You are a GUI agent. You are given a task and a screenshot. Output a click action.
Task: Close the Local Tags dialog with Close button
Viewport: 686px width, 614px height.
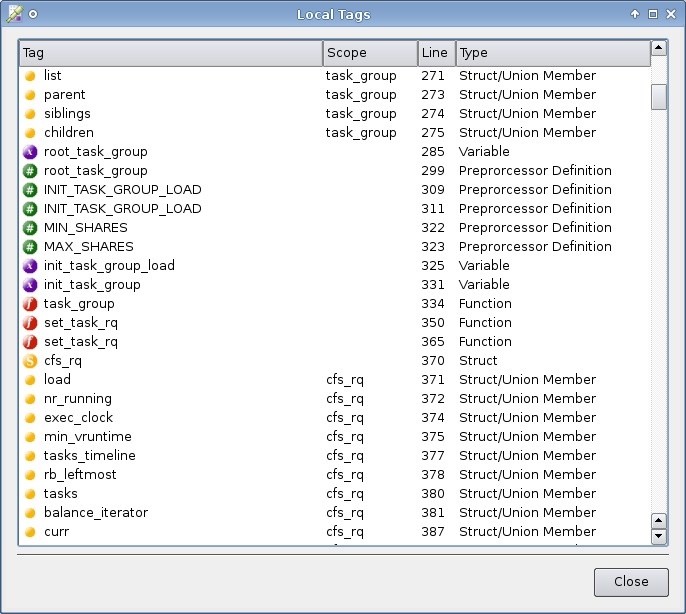click(631, 582)
